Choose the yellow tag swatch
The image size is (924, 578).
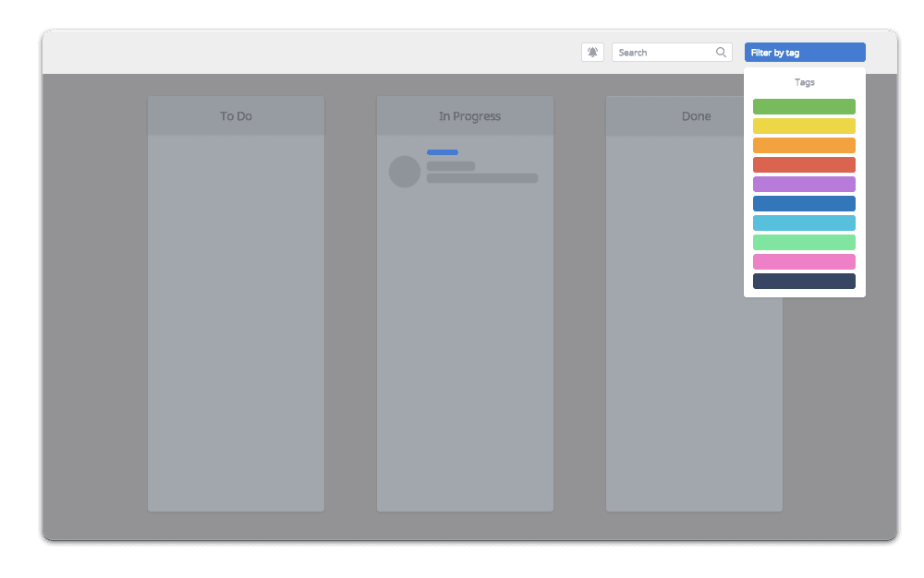click(804, 126)
